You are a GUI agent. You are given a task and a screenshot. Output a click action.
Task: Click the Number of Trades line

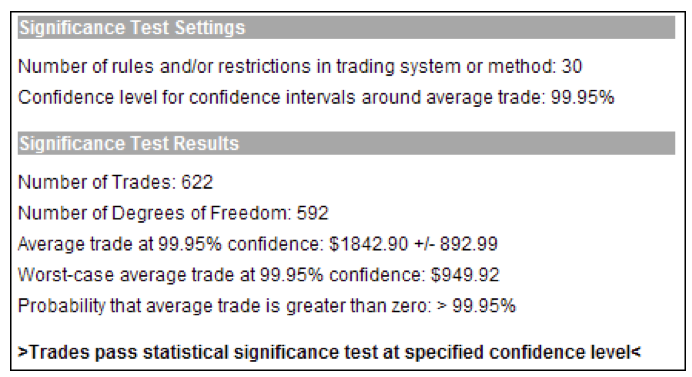(116, 182)
